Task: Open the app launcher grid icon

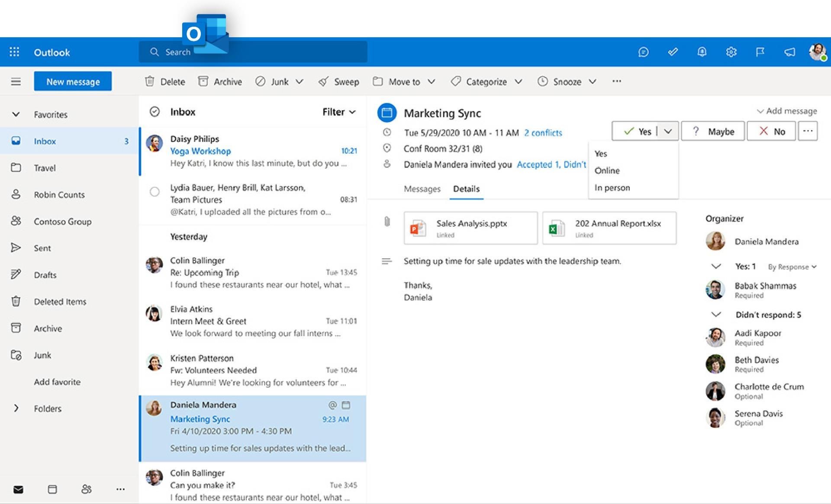Action: click(x=14, y=52)
